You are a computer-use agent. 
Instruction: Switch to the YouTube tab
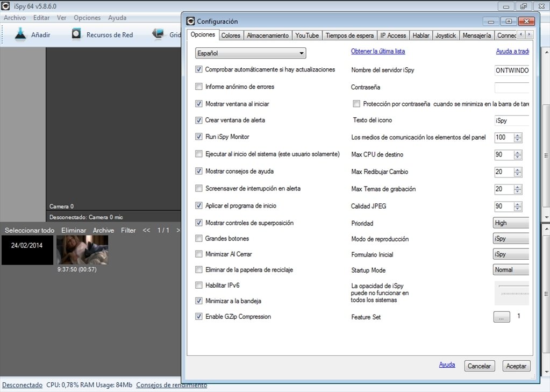pos(307,35)
